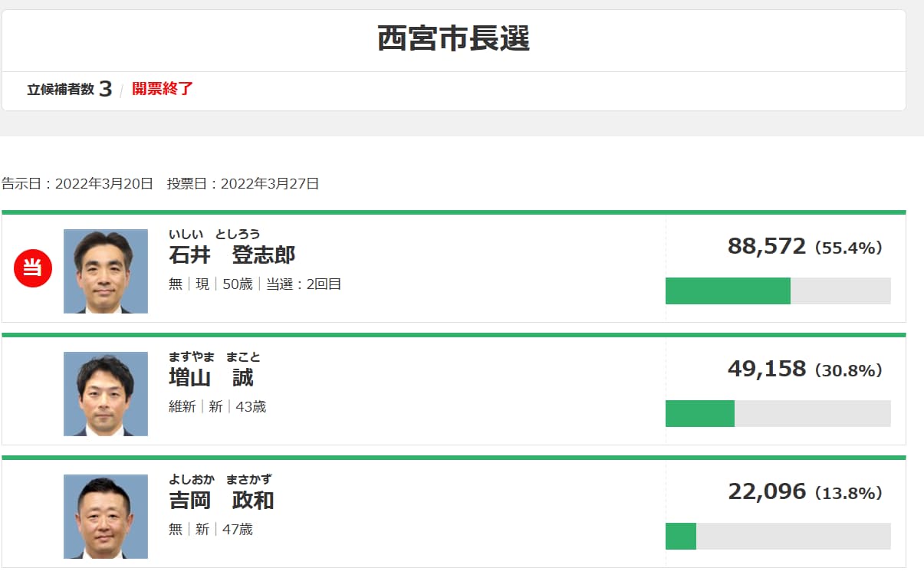This screenshot has height=578, width=924.
Task: Click the middle candidate's portrait photo
Action: [x=106, y=394]
